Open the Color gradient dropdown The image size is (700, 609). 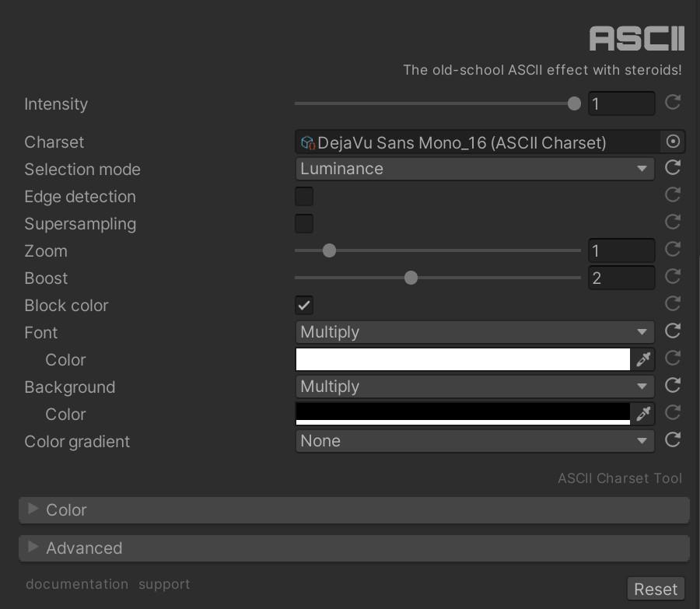(474, 441)
